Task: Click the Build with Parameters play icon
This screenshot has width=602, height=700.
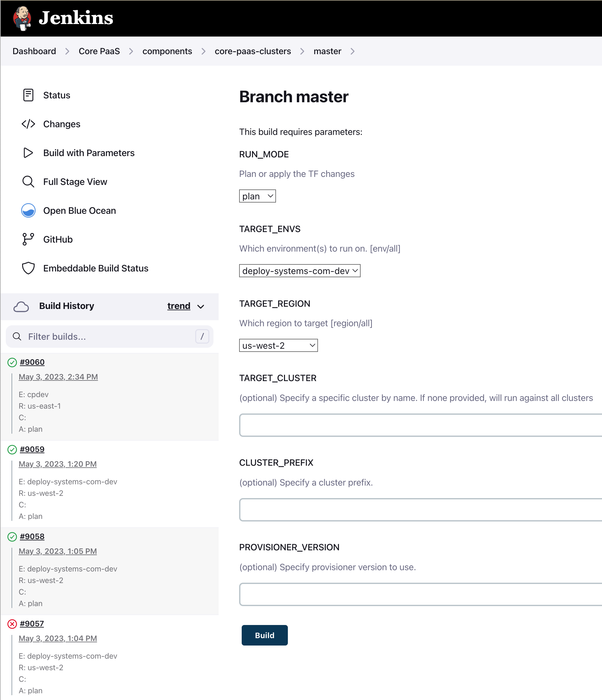Action: [29, 153]
